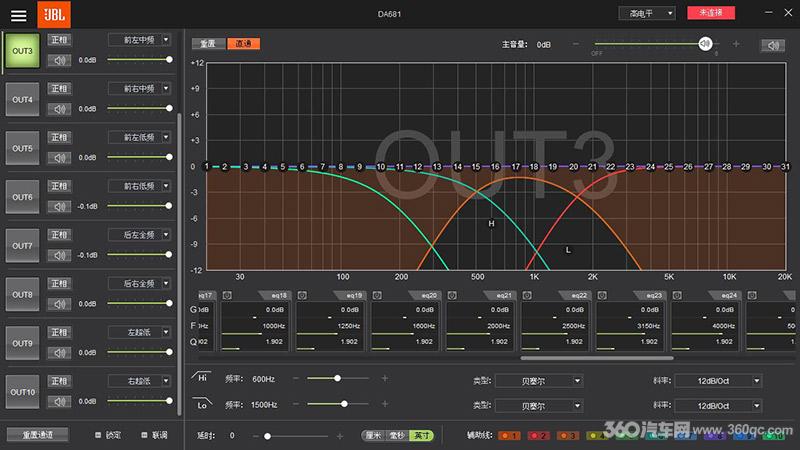Mute the master volume speaker button
800x450 pixels.
pos(773,45)
